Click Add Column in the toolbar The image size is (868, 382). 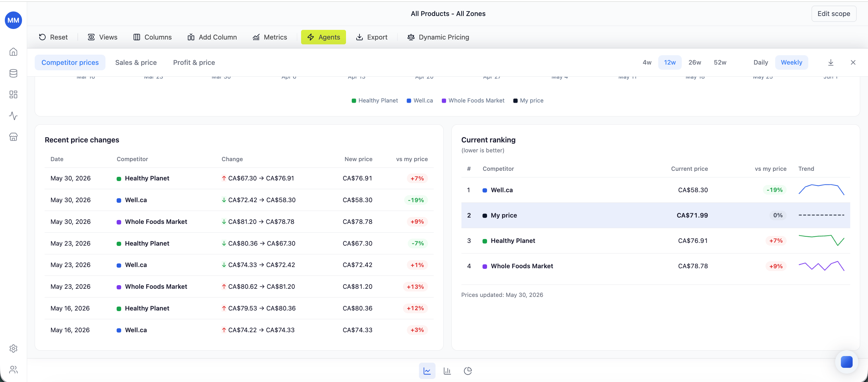(x=212, y=37)
